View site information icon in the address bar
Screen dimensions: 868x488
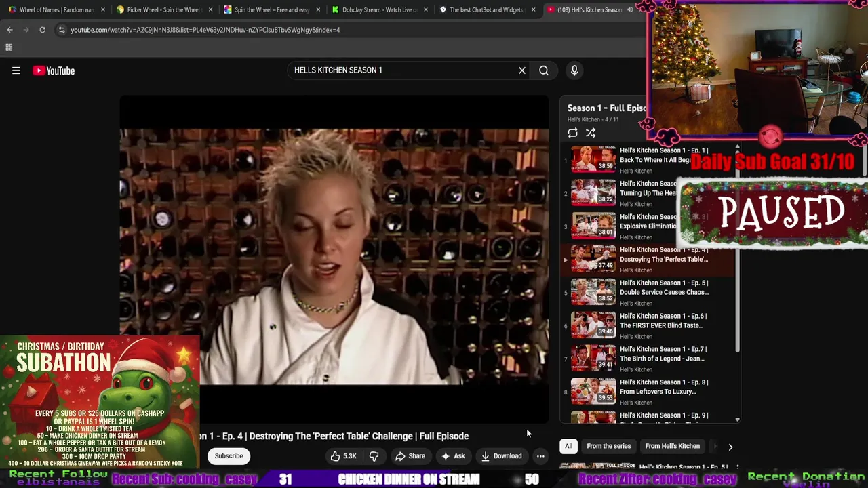click(62, 30)
